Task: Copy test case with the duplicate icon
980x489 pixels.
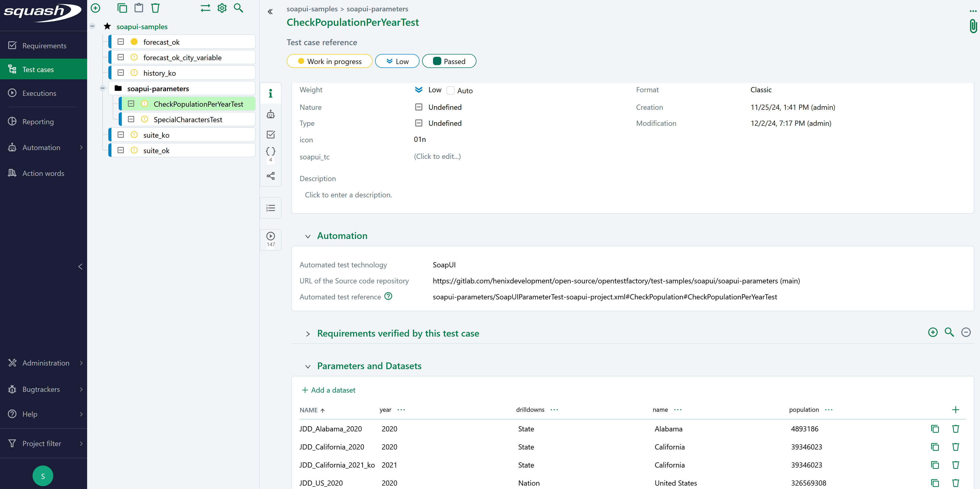Action: (x=122, y=7)
